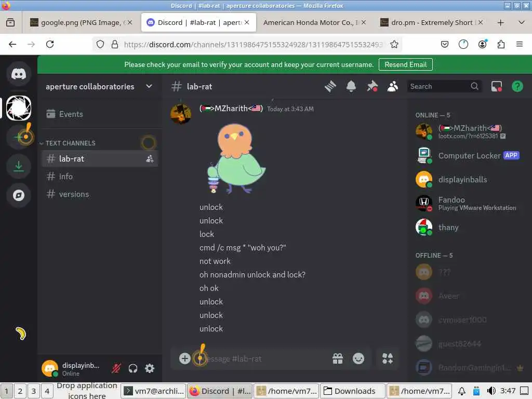Screen dimensions: 532x399
Task: Select thany in the member list
Action: (469, 228)
